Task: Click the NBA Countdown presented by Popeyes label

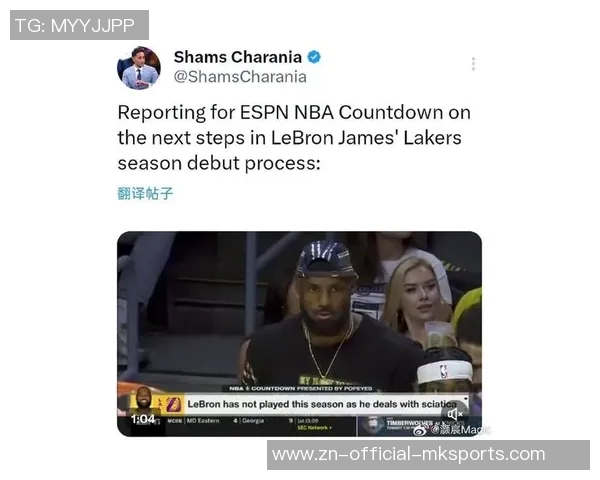Action: pos(301,388)
